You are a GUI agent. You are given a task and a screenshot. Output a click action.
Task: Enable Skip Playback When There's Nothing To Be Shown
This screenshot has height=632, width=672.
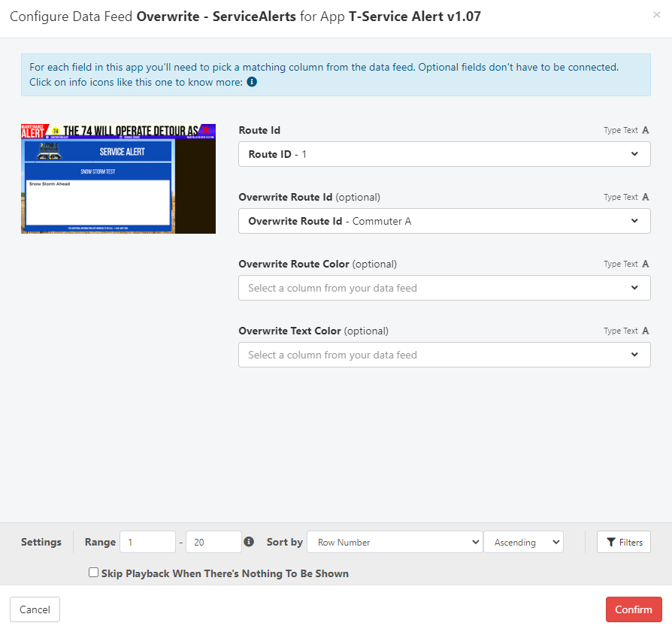click(93, 573)
